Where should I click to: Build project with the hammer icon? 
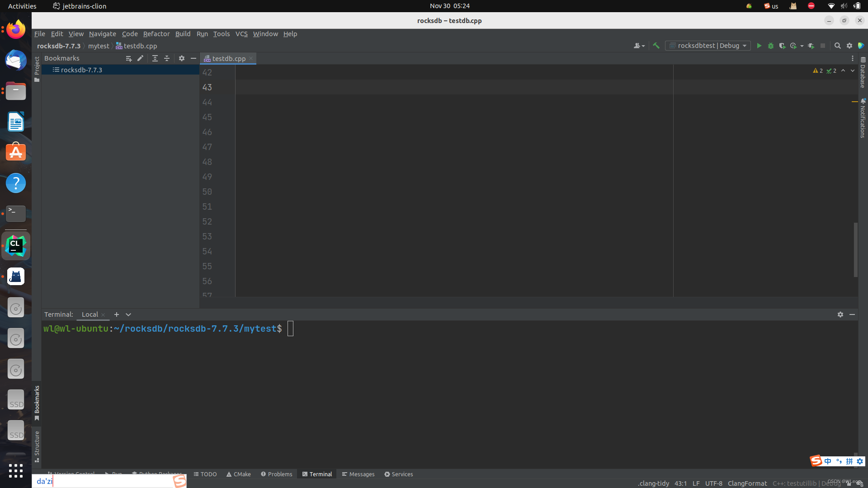(656, 46)
